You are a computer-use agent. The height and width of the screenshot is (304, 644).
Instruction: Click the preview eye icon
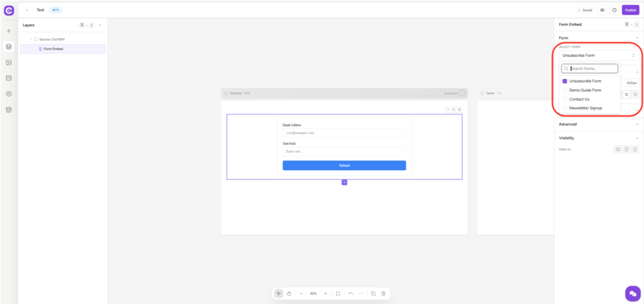[x=602, y=10]
